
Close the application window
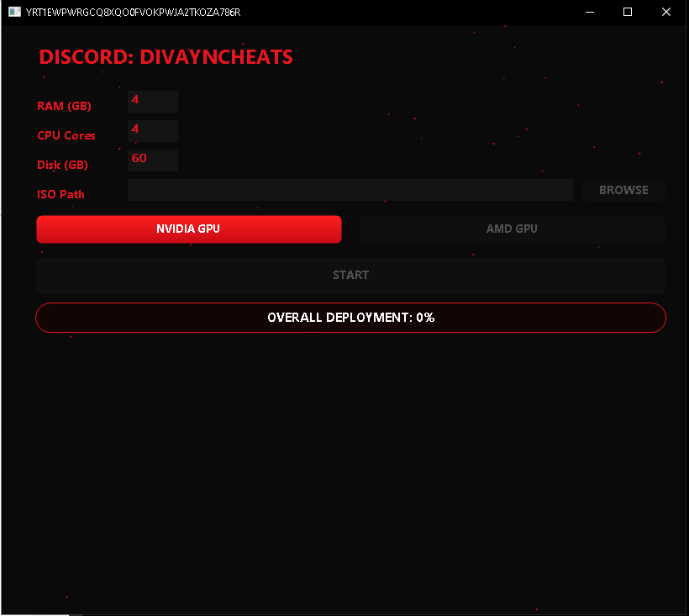coord(666,13)
